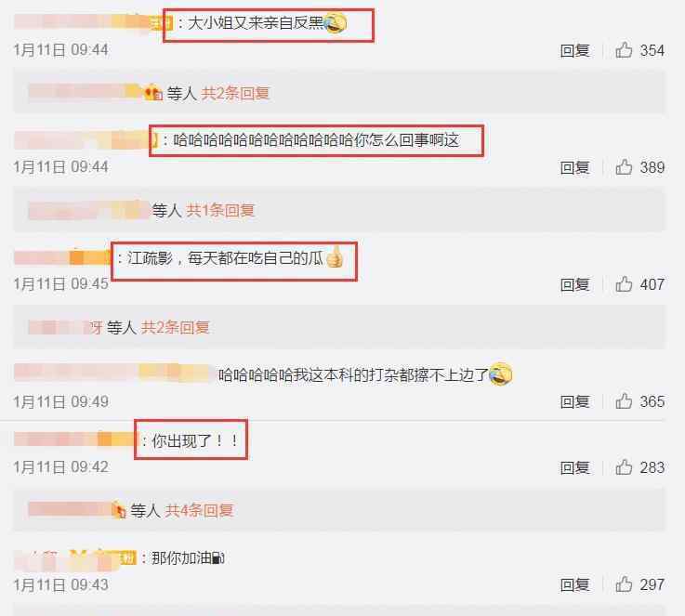This screenshot has width=685, height=616.
Task: Click laughing emoji after 打杂都擦不上边了
Action: [501, 374]
